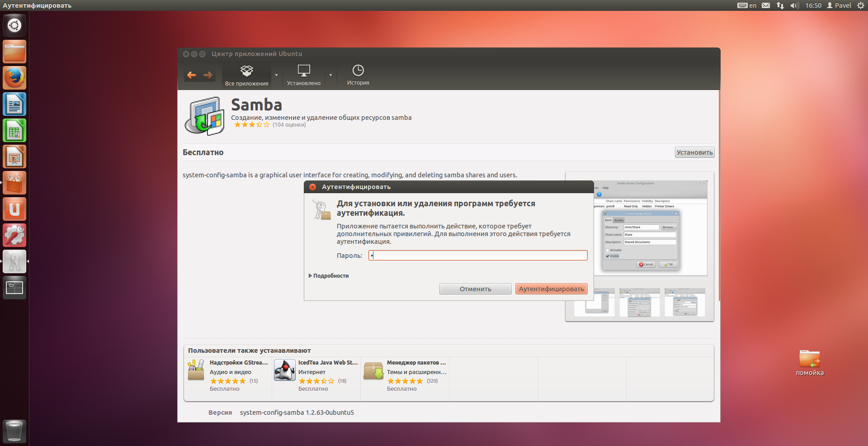Viewport: 868px width, 446px height.
Task: Expand the Все приложения dropdown arrow
Action: [x=277, y=76]
